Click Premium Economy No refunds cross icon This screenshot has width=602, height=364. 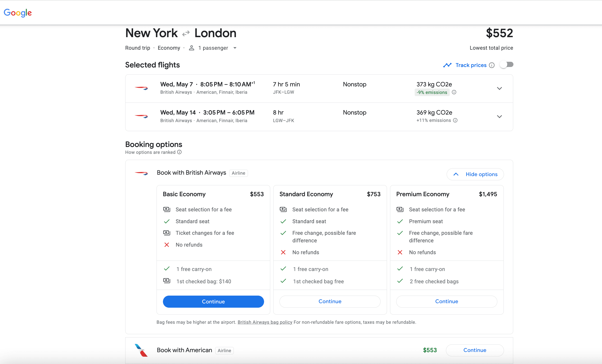400,252
